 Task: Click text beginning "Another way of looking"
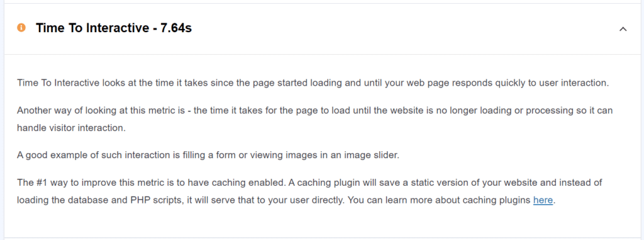(x=314, y=120)
